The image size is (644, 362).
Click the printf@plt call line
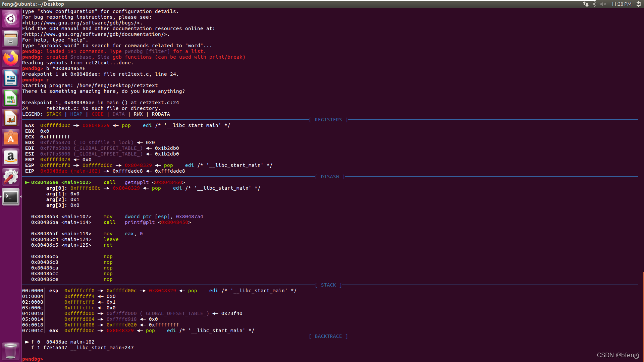click(x=111, y=222)
